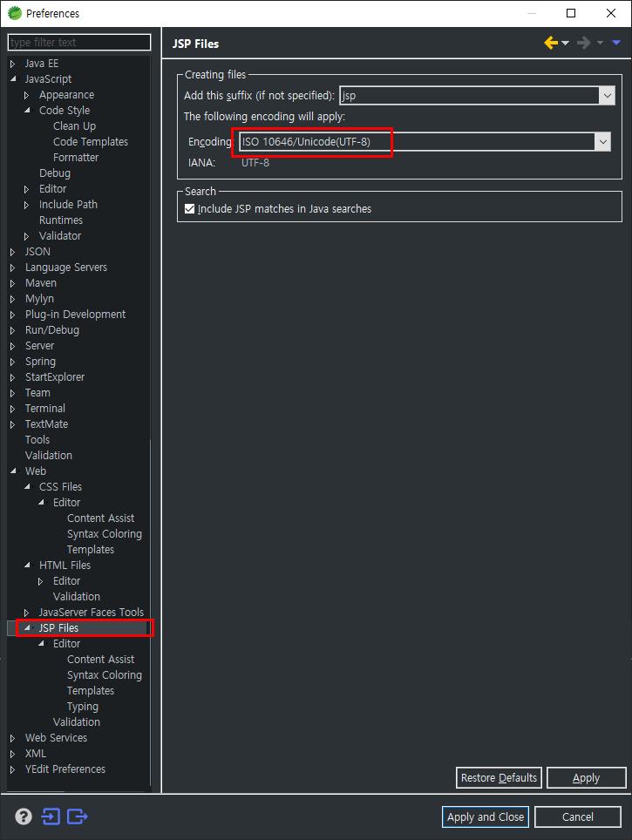Select Tools preferences item
This screenshot has height=840, width=632.
[37, 440]
